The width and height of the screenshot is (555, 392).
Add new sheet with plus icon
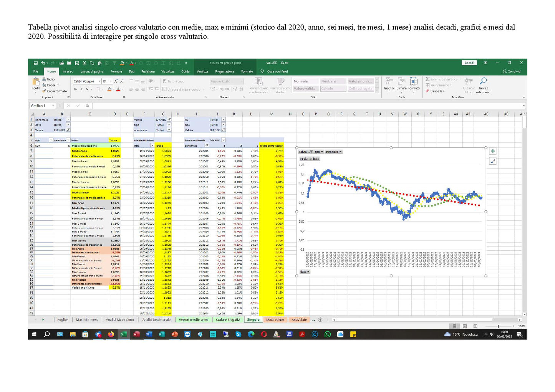tap(320, 319)
